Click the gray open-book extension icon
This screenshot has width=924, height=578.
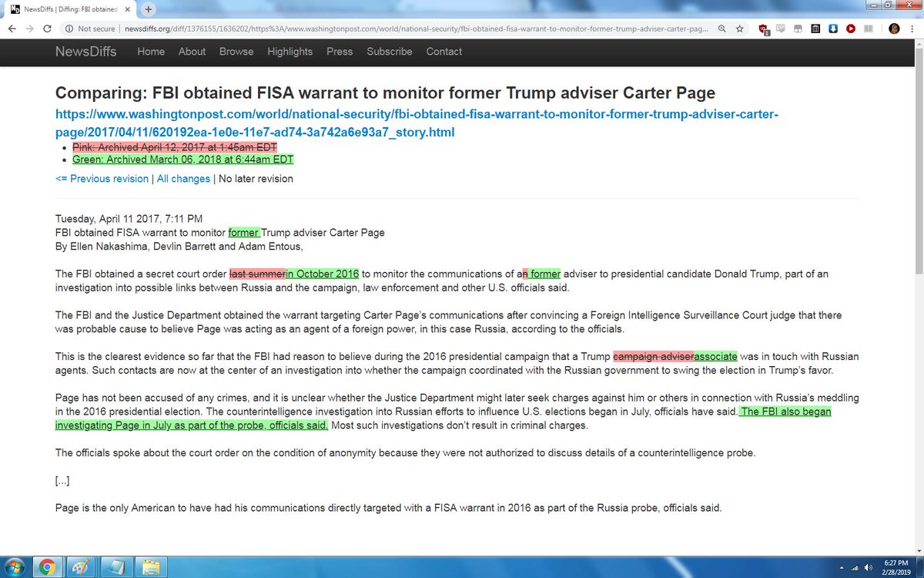[x=869, y=29]
